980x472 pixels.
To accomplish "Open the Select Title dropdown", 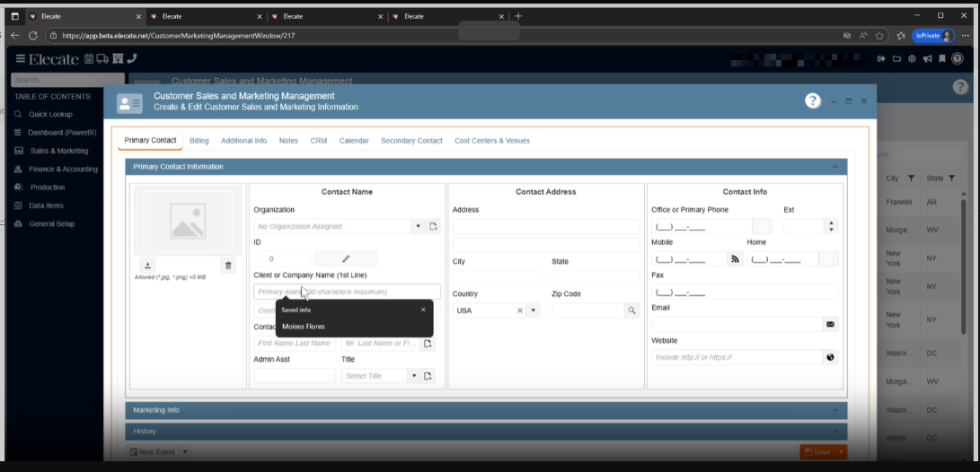I will tap(414, 376).
